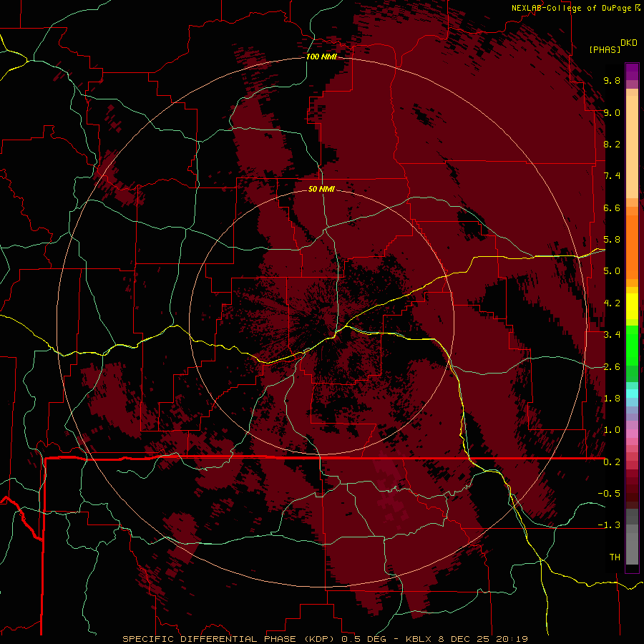The image size is (644, 644).
Task: Click the 8.2 scale value
Action: coord(612,144)
